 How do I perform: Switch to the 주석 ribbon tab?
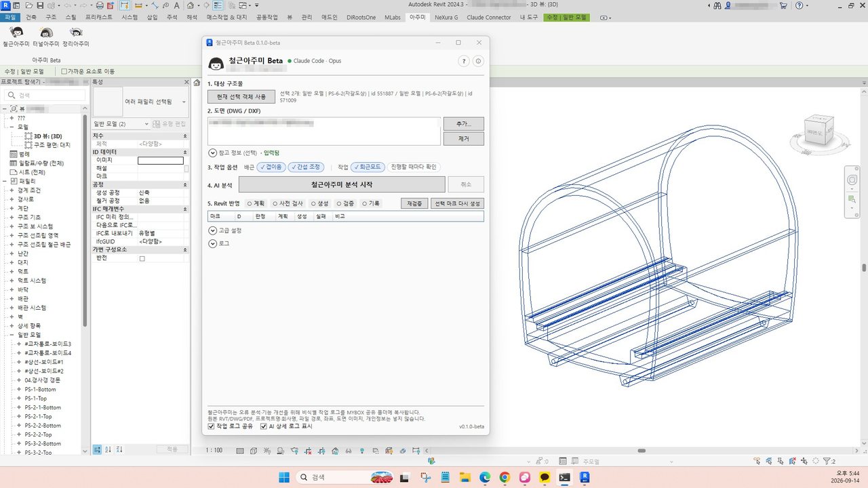coord(172,17)
